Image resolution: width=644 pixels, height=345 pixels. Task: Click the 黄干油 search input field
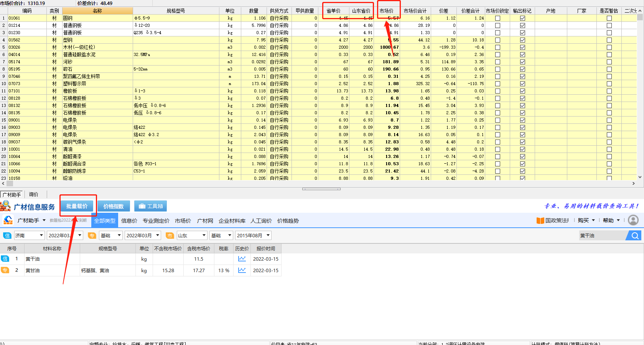point(602,235)
